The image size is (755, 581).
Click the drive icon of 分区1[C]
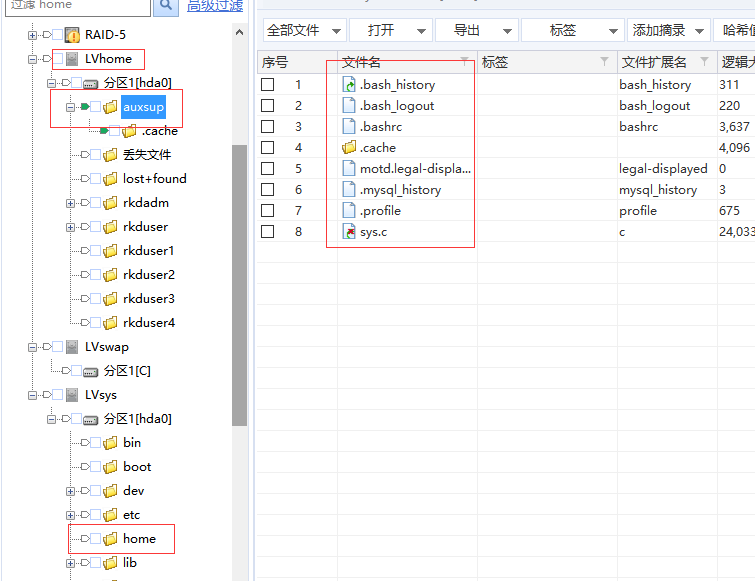coord(91,372)
